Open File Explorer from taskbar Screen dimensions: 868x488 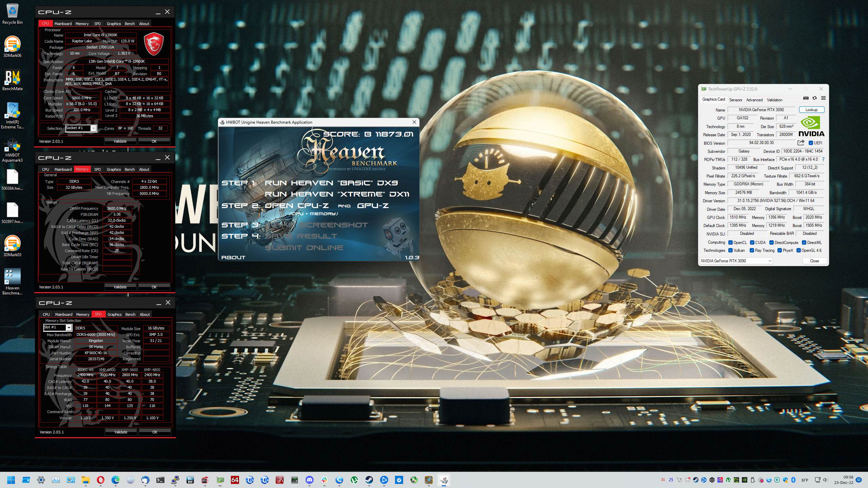click(x=86, y=480)
